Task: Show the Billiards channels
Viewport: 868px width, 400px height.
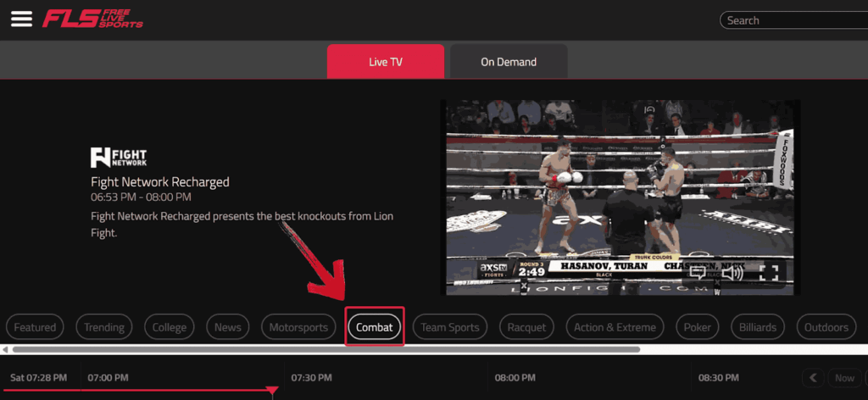Action: coord(757,327)
